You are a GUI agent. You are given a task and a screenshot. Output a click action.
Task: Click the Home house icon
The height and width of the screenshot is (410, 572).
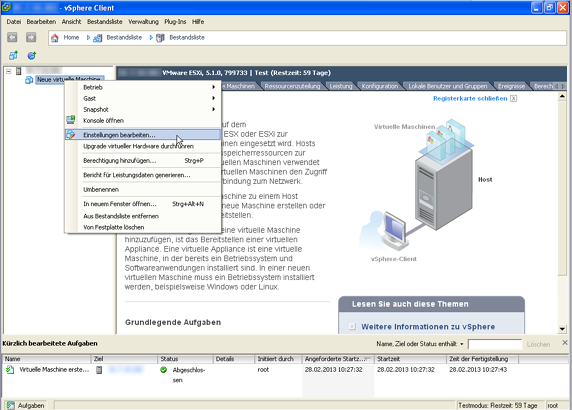pos(55,38)
